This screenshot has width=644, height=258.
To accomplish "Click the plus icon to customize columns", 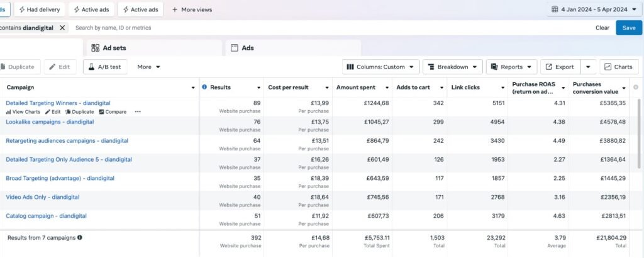I will 636,87.
